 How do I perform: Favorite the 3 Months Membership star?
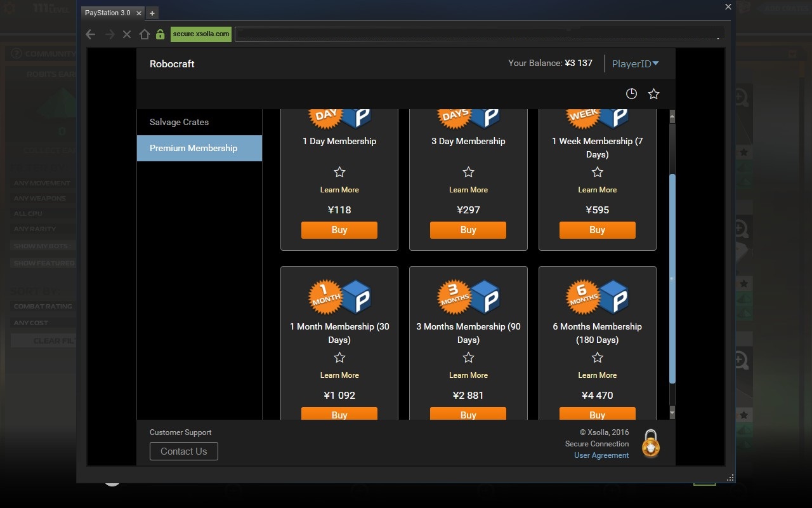pos(468,358)
